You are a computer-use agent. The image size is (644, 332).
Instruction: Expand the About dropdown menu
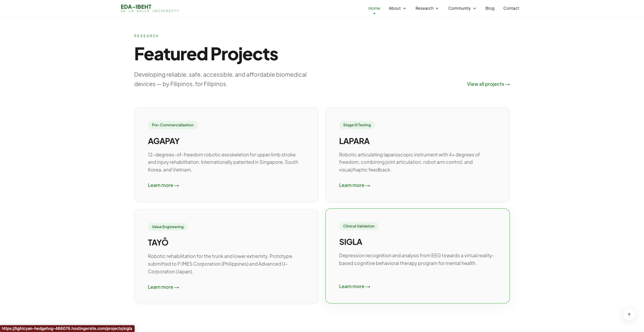click(x=397, y=8)
